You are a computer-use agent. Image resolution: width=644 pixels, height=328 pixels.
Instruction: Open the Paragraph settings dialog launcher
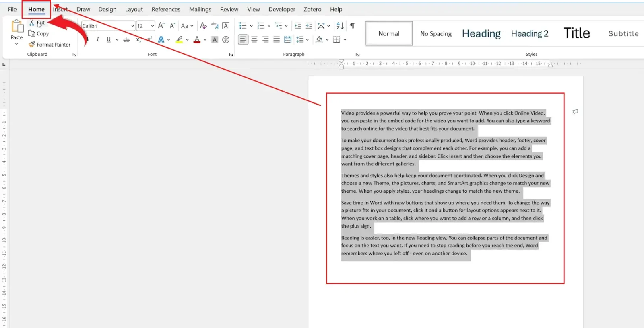[x=357, y=55]
